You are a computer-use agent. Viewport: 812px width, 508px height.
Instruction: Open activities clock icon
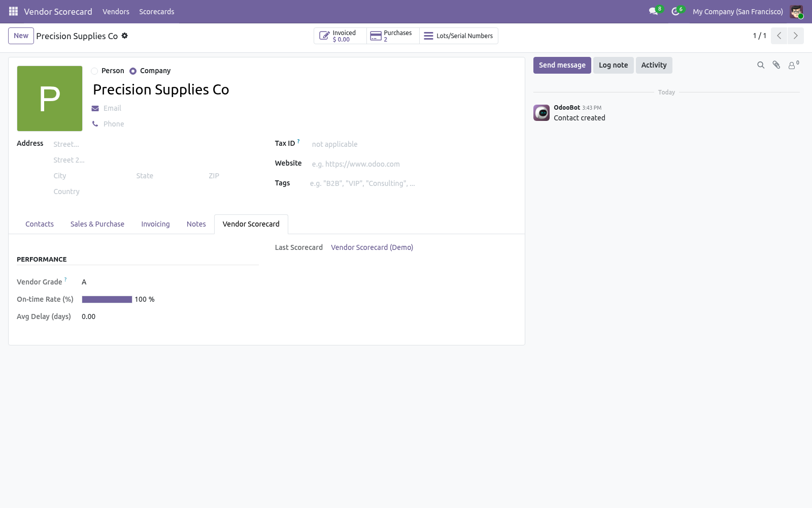coord(675,11)
